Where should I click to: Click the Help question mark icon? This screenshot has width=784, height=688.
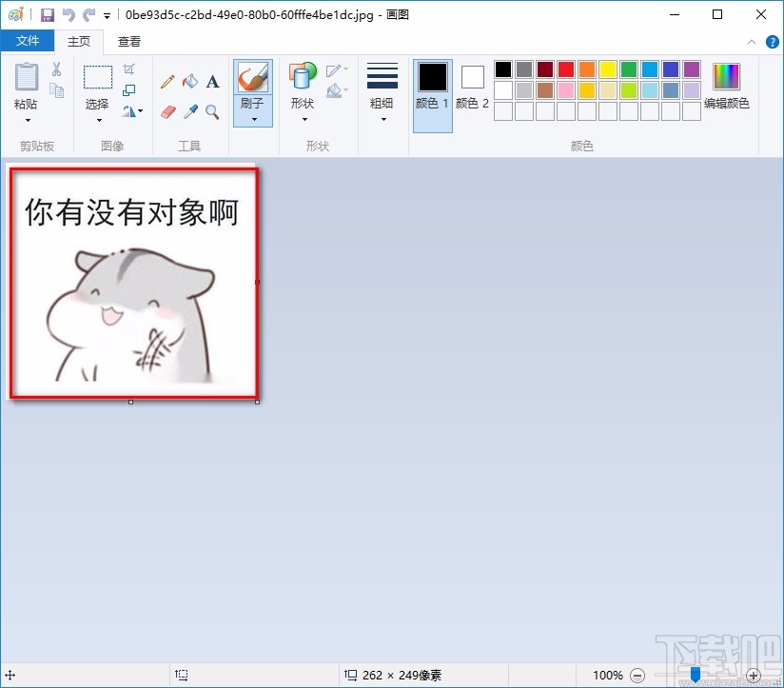click(x=773, y=41)
